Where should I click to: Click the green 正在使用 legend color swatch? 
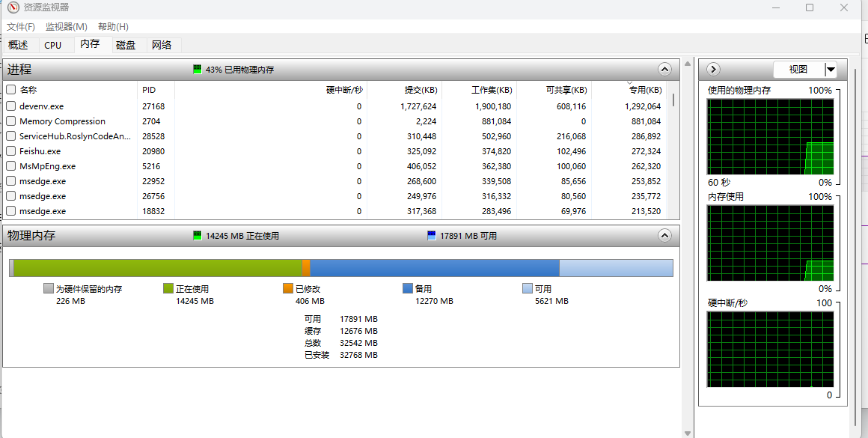168,288
